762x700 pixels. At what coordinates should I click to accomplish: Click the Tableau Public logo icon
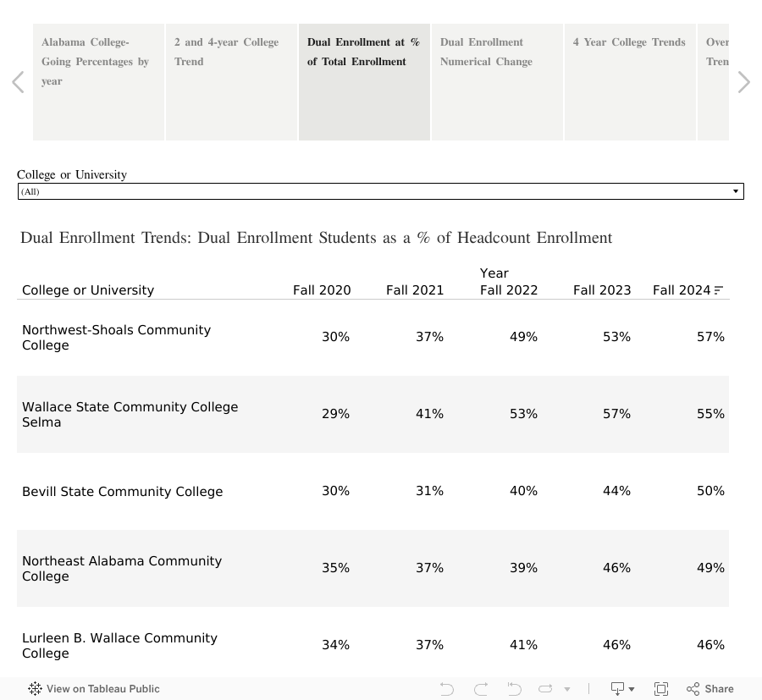35,688
